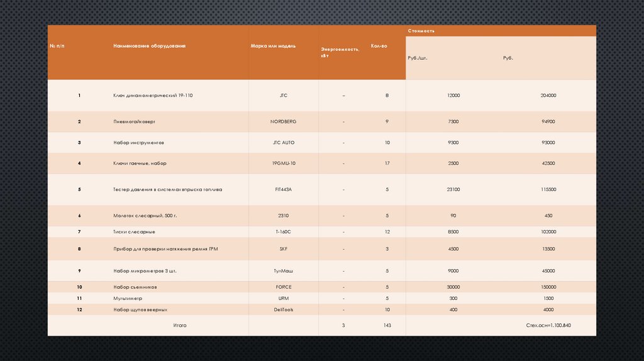Click the total cost '93000'

[548, 143]
